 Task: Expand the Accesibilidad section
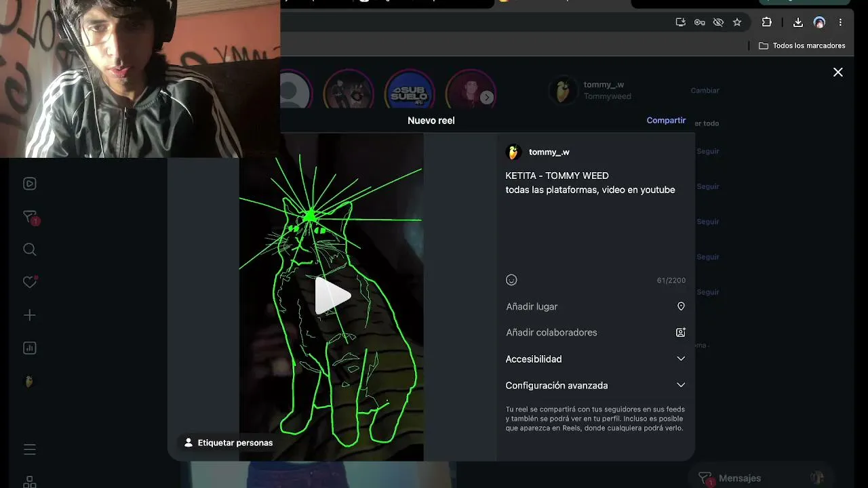(595, 359)
